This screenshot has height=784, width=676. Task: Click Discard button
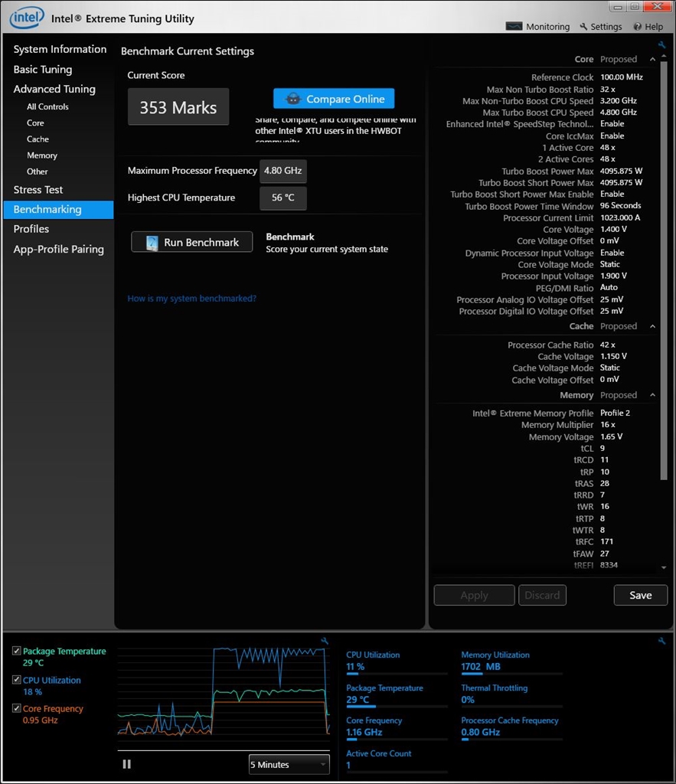542,595
